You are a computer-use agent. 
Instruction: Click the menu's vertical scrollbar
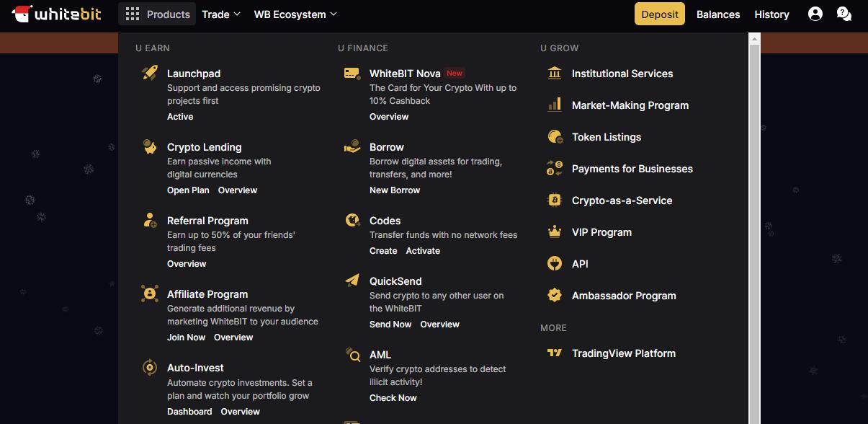tap(754, 216)
